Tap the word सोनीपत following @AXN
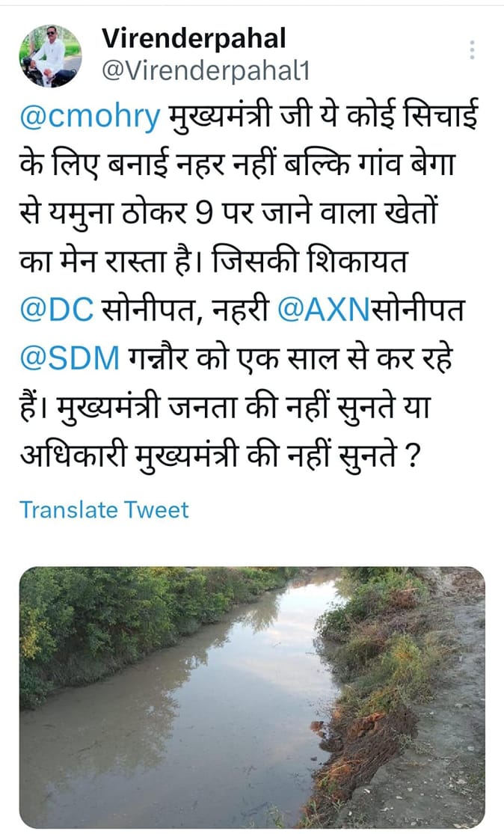Screen dimensions: 504x834 417,310
